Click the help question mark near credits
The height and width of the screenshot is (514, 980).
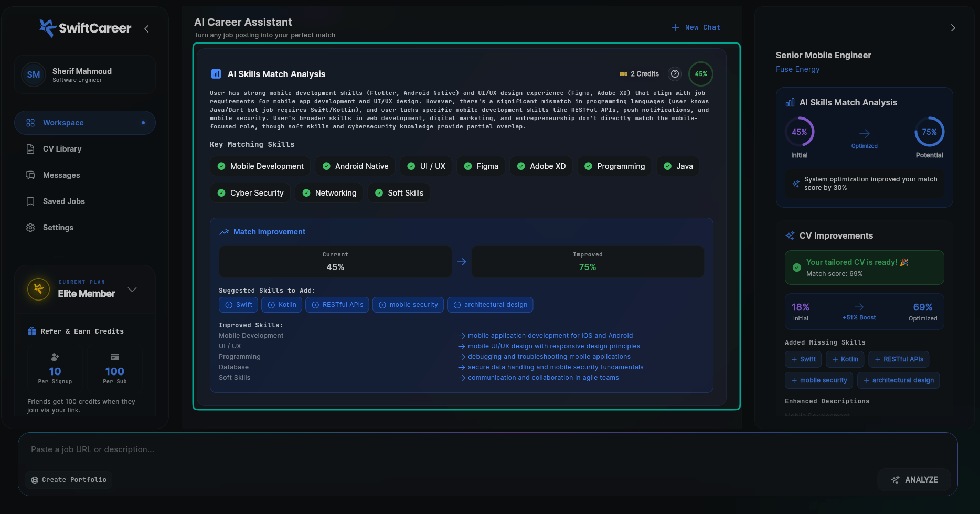[x=675, y=74]
